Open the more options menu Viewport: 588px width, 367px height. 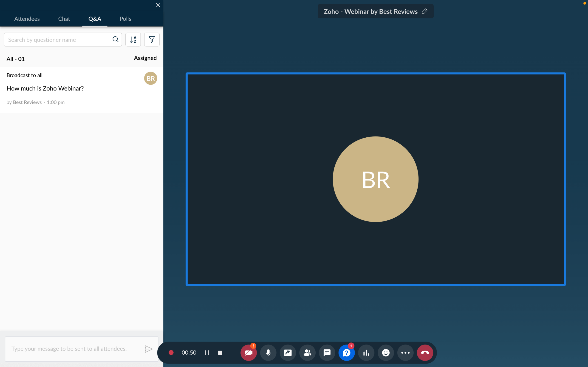pos(405,353)
